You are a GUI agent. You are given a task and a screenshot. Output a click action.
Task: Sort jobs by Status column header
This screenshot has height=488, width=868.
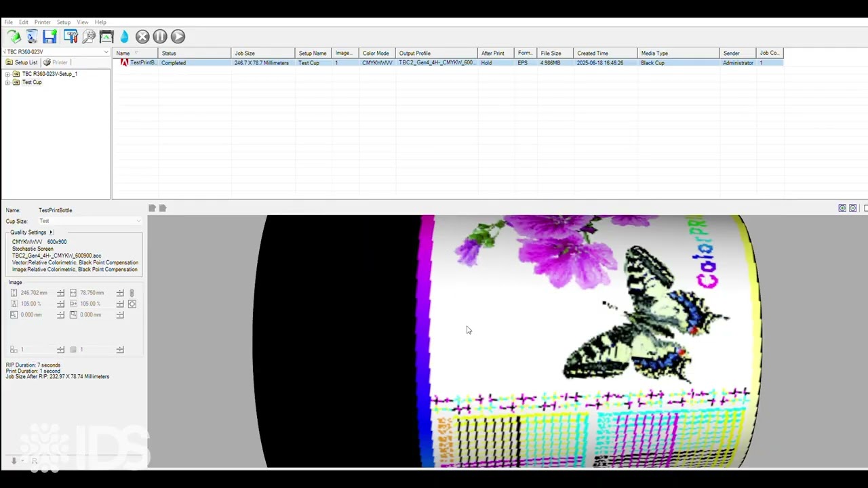pyautogui.click(x=195, y=53)
